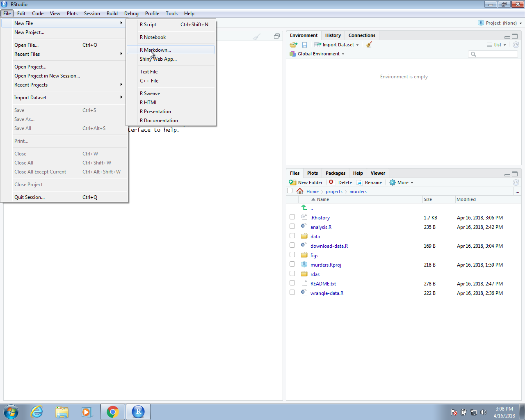
Task: Click the console pane restore icon
Action: click(x=277, y=36)
